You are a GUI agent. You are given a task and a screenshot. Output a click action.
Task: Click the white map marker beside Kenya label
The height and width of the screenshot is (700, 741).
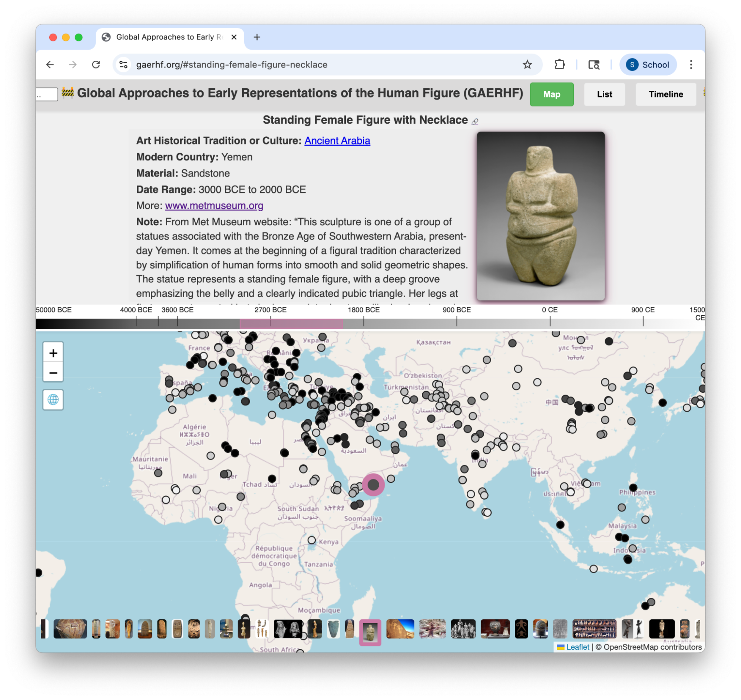311,540
